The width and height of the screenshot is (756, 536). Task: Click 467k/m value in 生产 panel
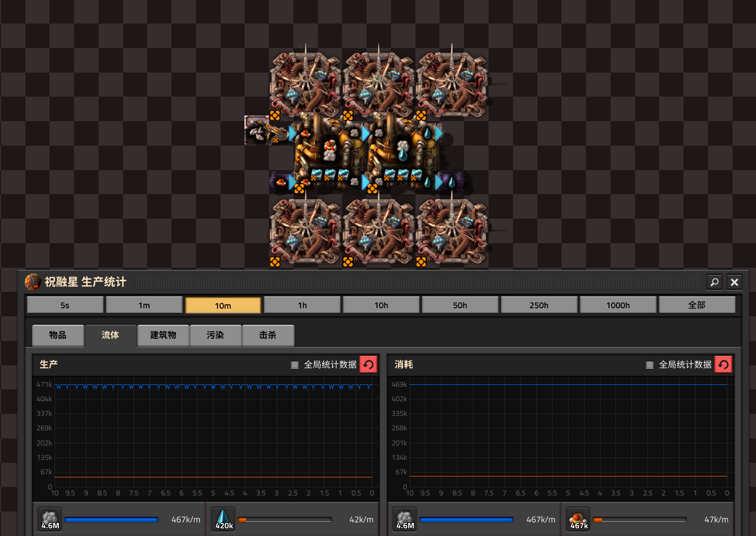(x=186, y=519)
